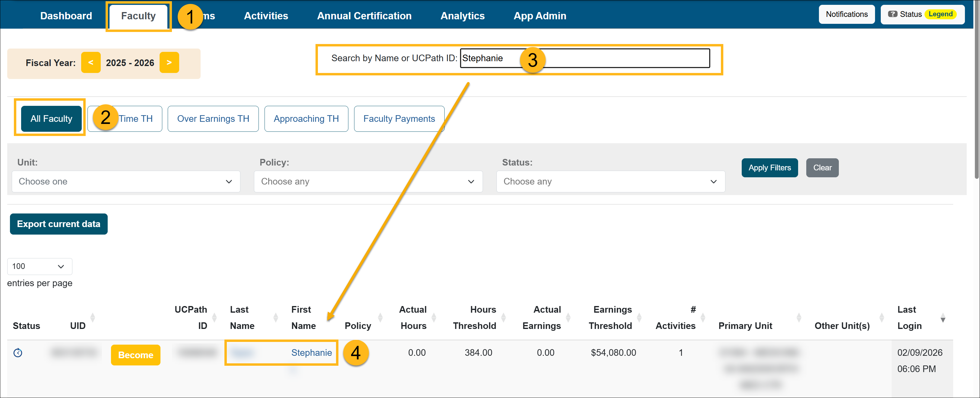Open the Status filter dropdown
Viewport: 980px width, 398px height.
[610, 182]
